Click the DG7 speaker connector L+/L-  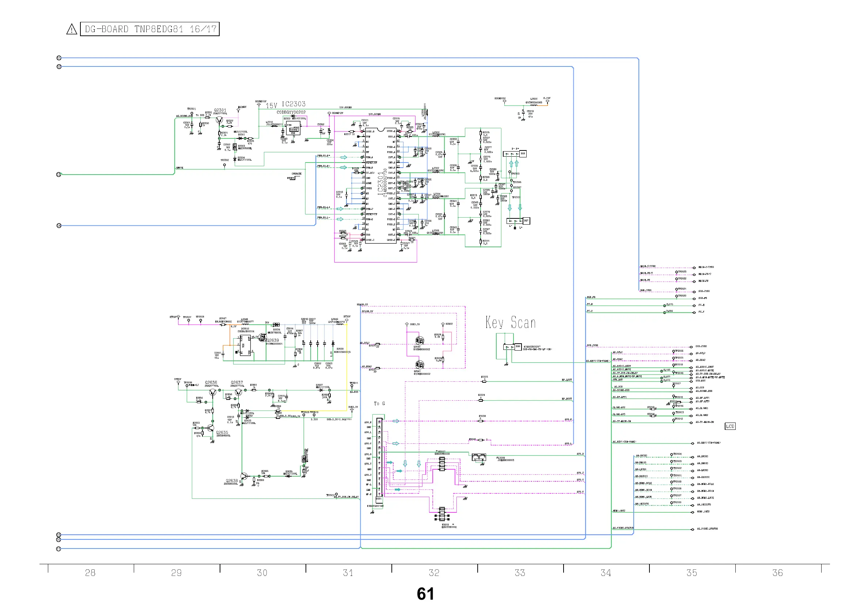point(518,221)
